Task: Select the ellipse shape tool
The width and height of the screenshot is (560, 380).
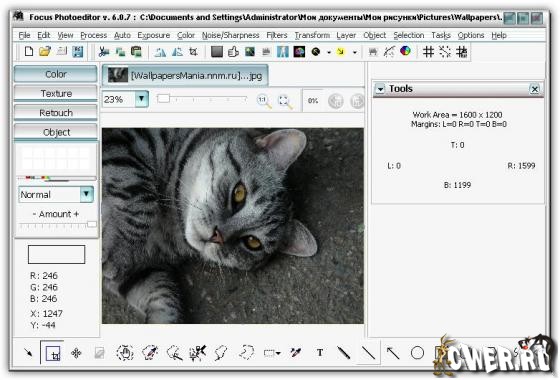Action: pos(417,353)
